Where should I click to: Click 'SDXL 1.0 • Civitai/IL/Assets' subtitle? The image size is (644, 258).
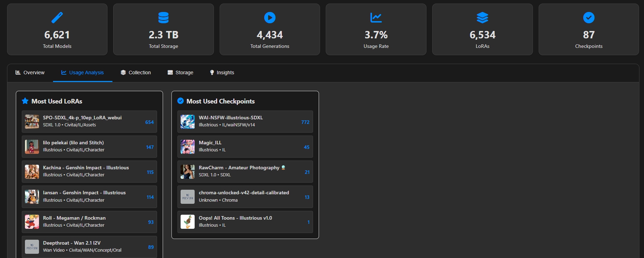70,125
